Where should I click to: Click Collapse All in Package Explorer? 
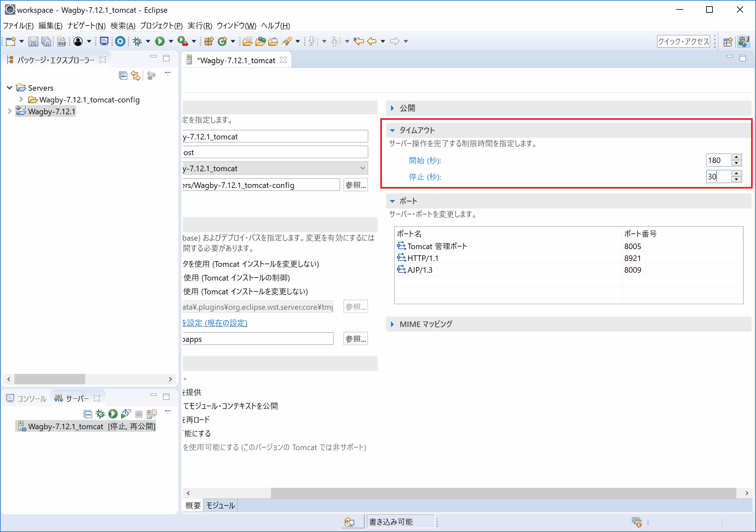123,76
